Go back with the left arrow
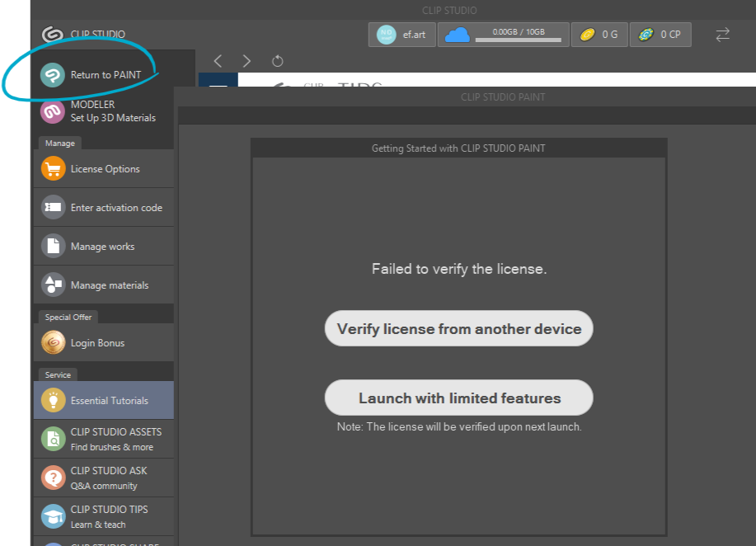 click(x=218, y=61)
